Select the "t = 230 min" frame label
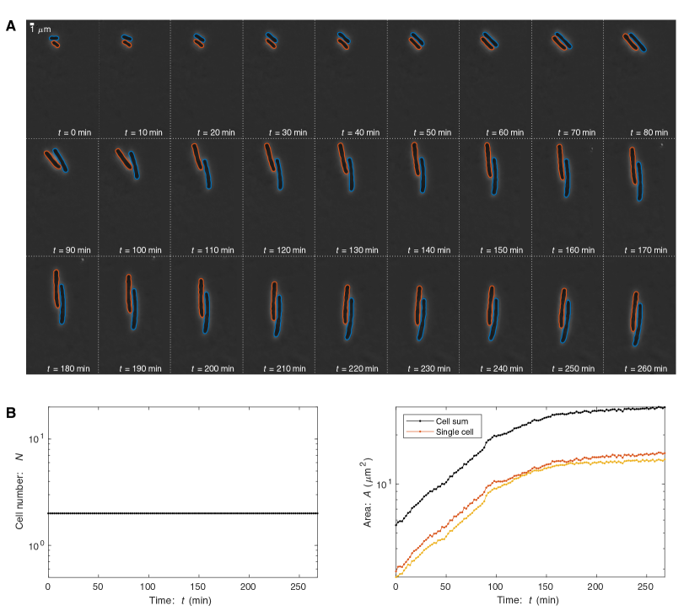700x611 pixels. tap(428, 369)
